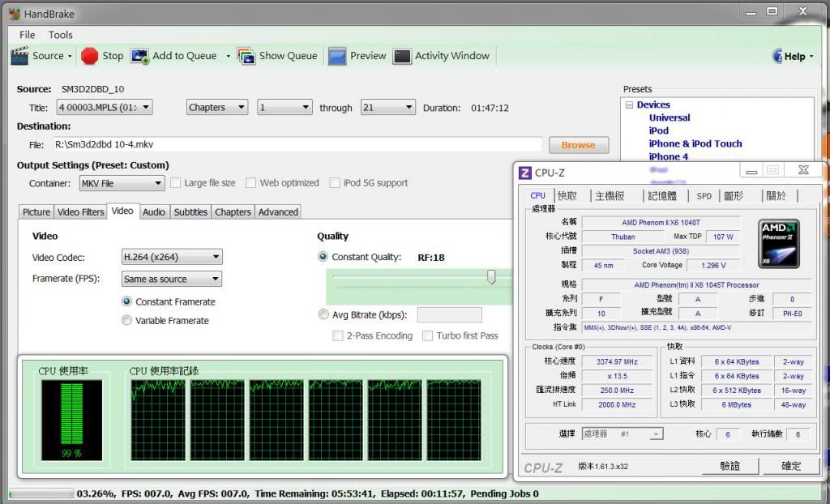Open the Container MKV File dropdown

[x=122, y=183]
